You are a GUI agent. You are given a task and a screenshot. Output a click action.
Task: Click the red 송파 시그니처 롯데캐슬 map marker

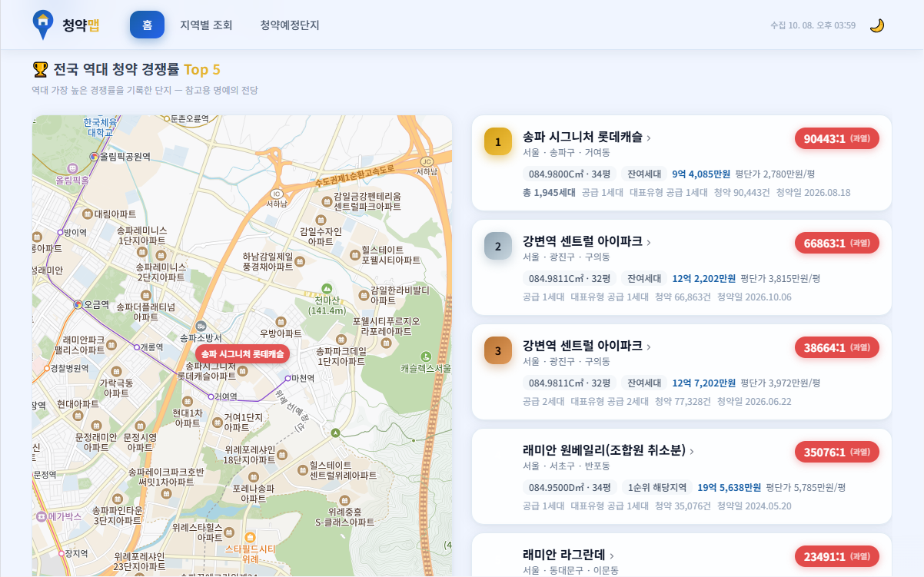click(x=242, y=353)
